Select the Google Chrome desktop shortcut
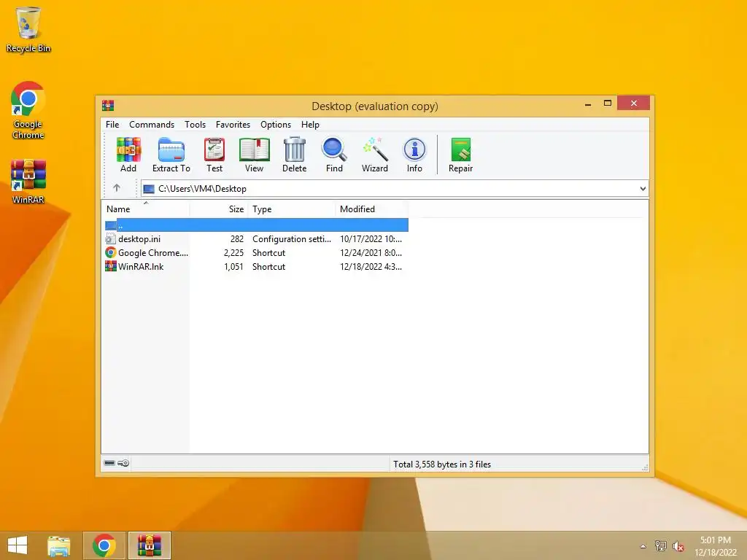The height and width of the screenshot is (560, 747). pos(28,111)
